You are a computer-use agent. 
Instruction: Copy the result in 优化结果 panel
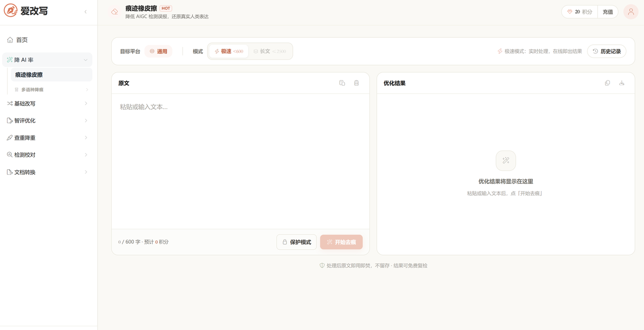click(607, 83)
